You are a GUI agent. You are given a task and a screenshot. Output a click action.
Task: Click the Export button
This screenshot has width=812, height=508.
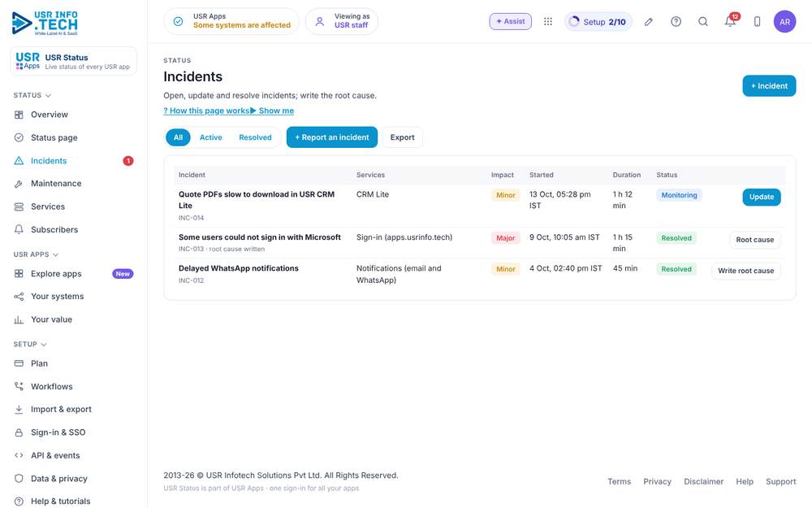(403, 137)
